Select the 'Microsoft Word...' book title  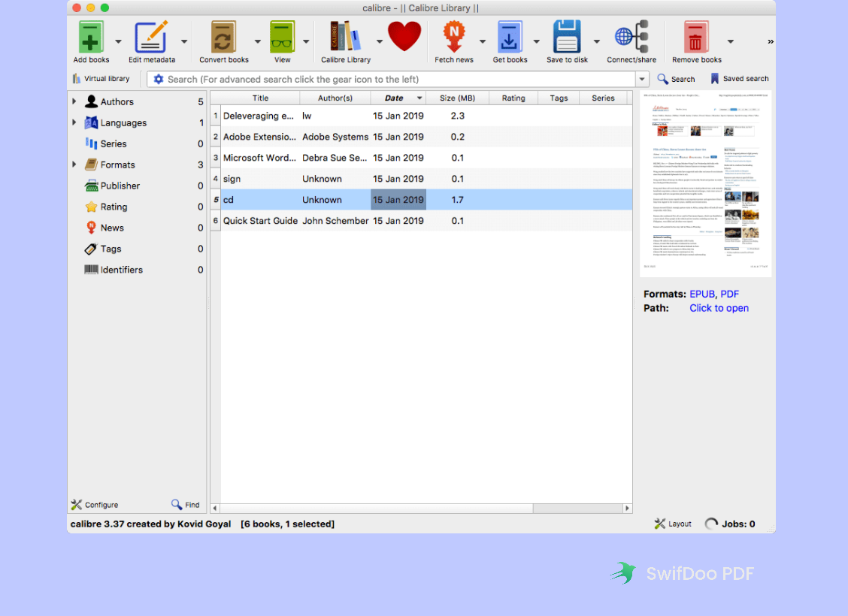tap(259, 158)
